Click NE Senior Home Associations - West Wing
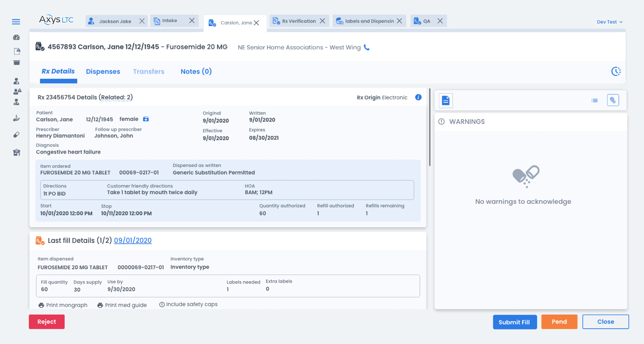 click(299, 47)
